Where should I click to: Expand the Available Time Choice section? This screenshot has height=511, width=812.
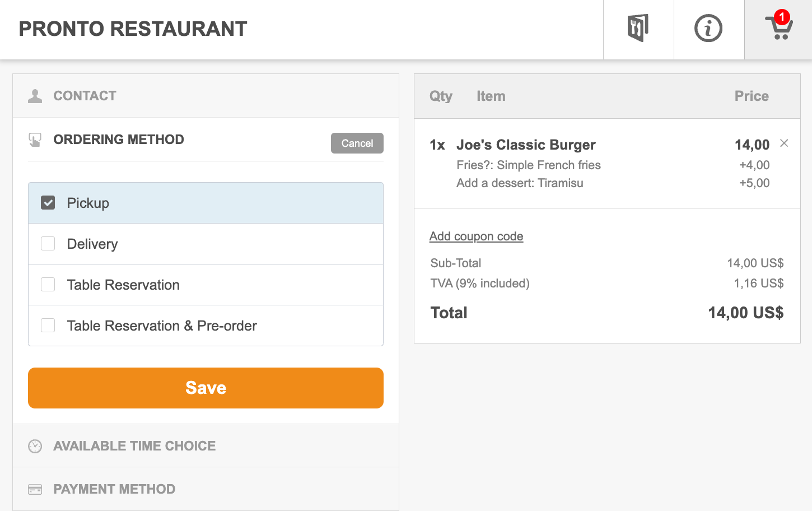point(134,445)
